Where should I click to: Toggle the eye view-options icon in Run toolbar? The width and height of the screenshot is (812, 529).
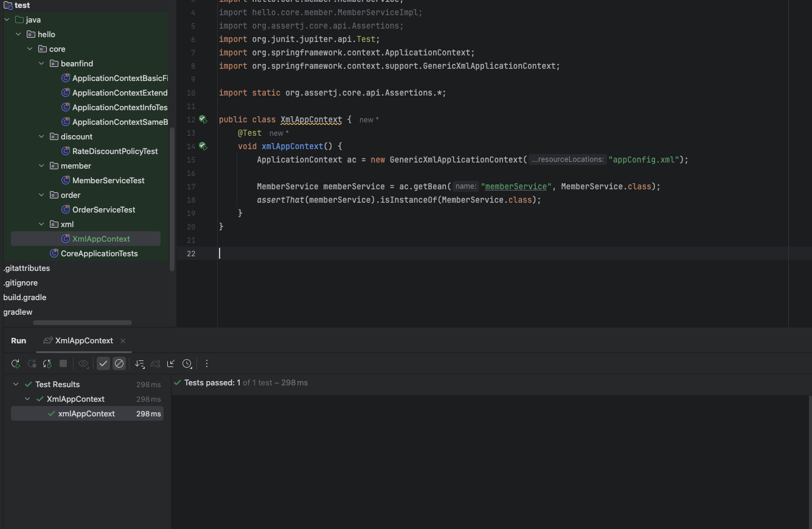[83, 363]
